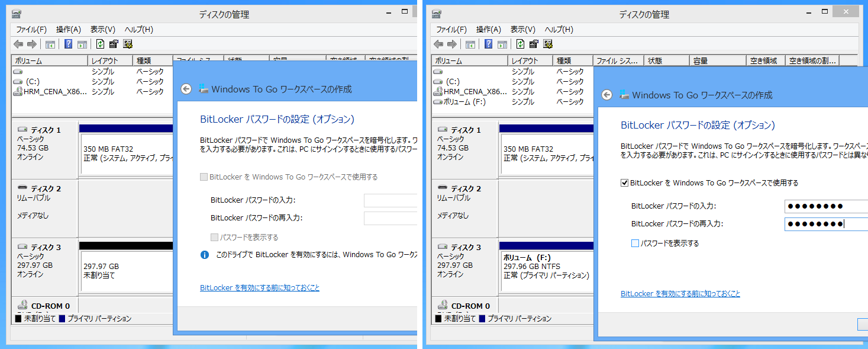
Task: Sort by 種類 column header in right screenshot
Action: (573, 60)
